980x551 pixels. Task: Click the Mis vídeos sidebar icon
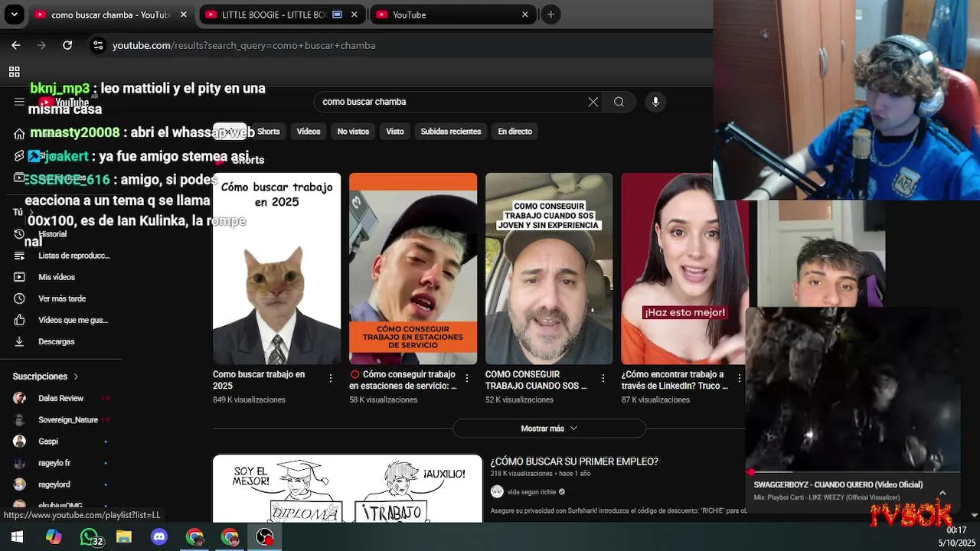tap(19, 277)
